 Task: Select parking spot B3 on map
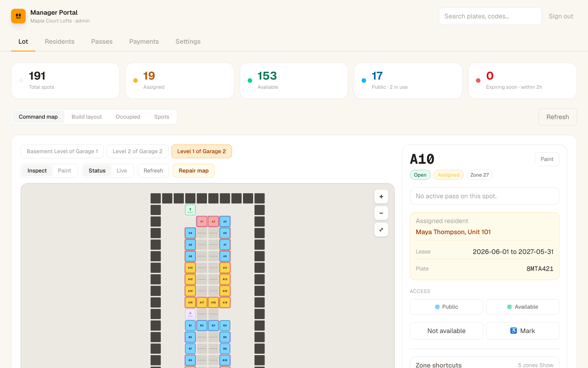[x=213, y=325]
